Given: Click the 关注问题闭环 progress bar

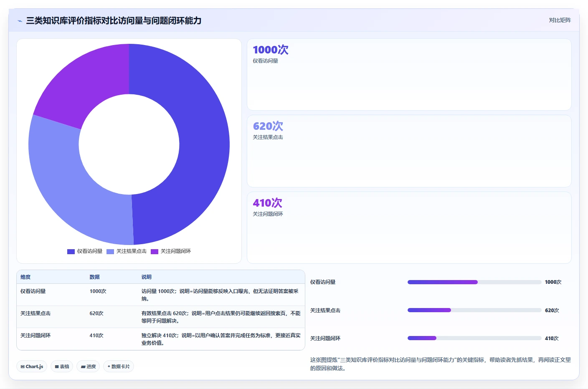Looking at the screenshot, I should [x=474, y=338].
